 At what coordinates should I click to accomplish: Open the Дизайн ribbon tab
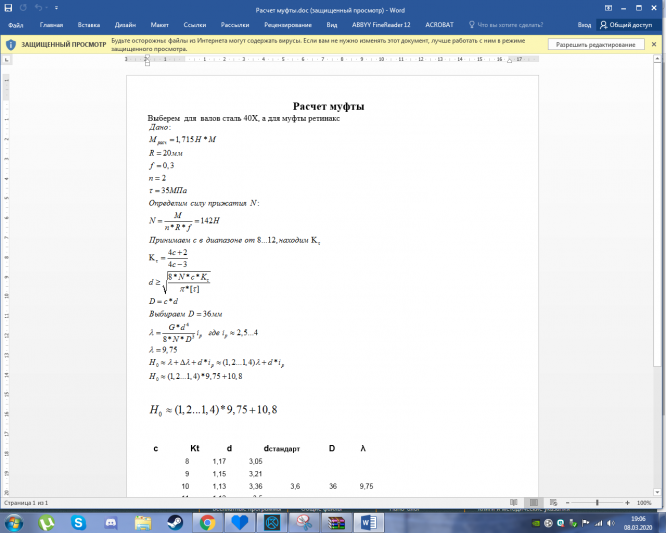coord(125,25)
